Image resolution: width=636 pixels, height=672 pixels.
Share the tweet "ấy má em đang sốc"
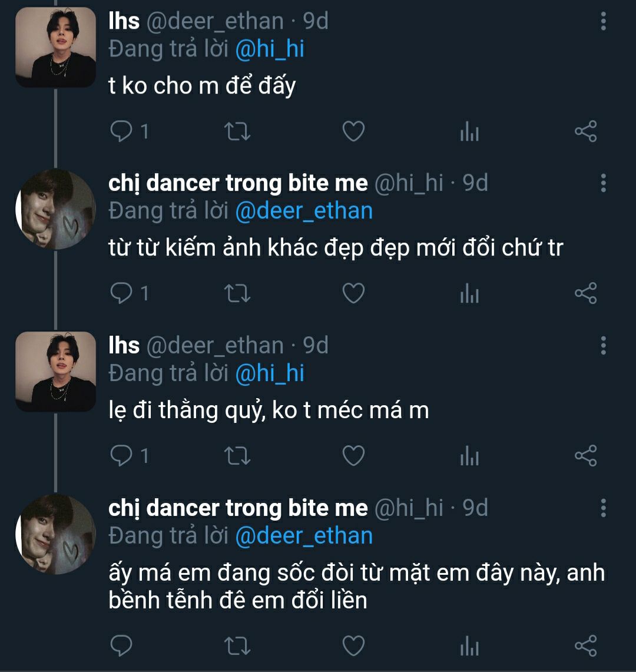click(585, 645)
